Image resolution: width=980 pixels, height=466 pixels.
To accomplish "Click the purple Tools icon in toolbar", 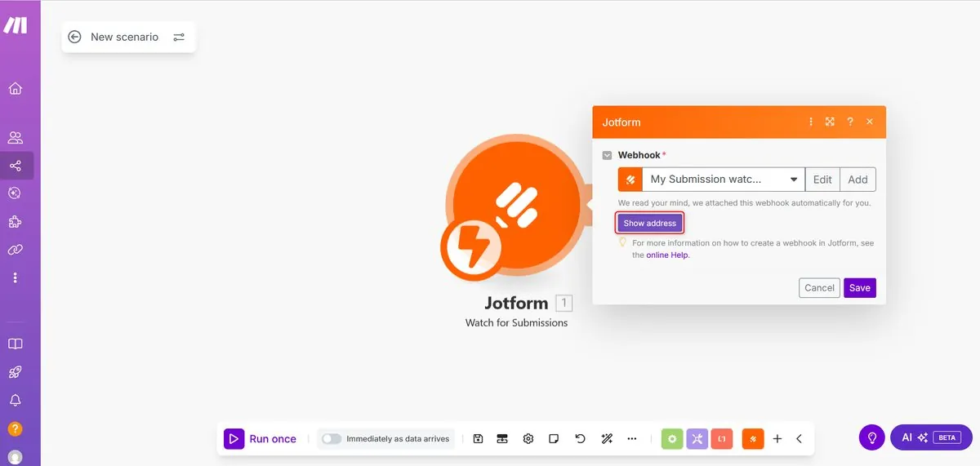I will tap(697, 438).
